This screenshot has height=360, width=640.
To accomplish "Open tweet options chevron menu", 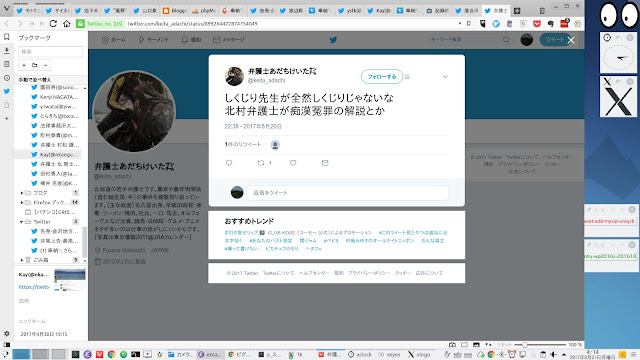I will click(x=445, y=76).
